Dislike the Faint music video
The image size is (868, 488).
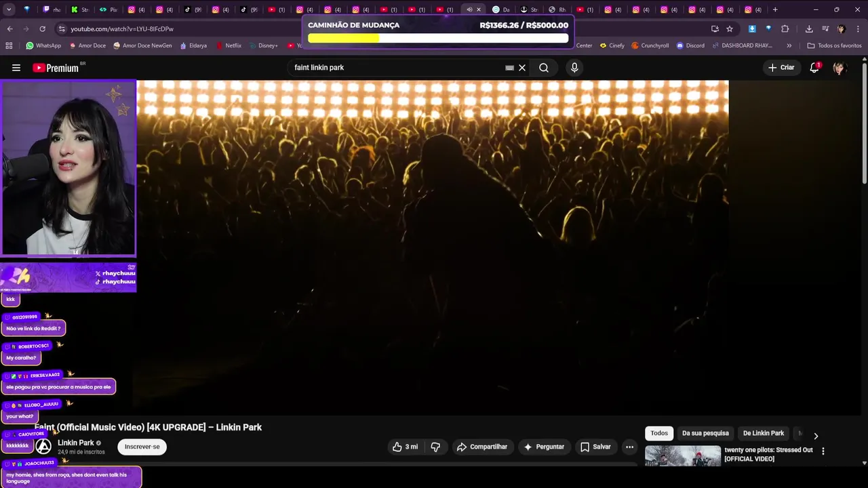point(435,447)
